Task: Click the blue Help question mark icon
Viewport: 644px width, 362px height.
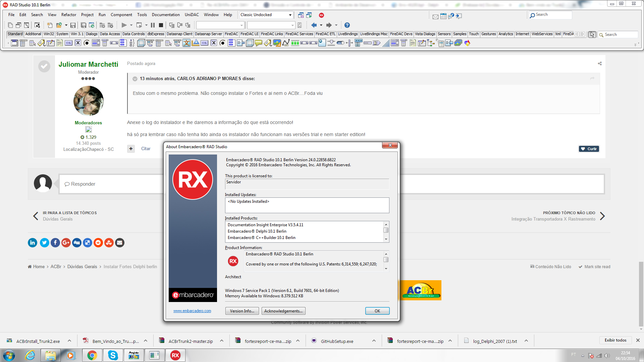Action: tap(347, 25)
